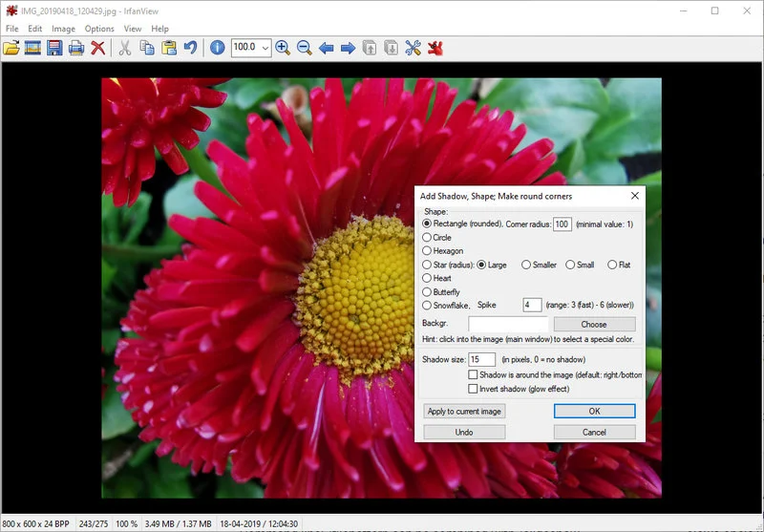Click the Shadow size input field
Viewport: 764px width, 532px height.
tap(481, 359)
